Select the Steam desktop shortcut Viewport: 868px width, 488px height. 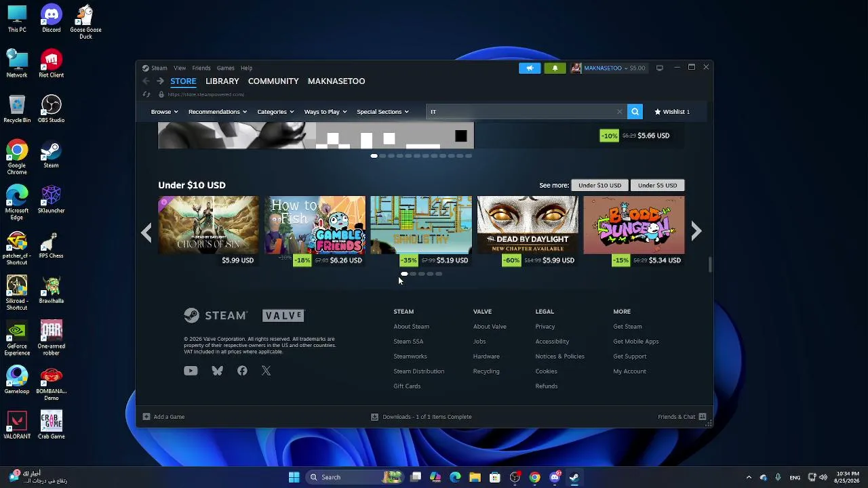51,155
